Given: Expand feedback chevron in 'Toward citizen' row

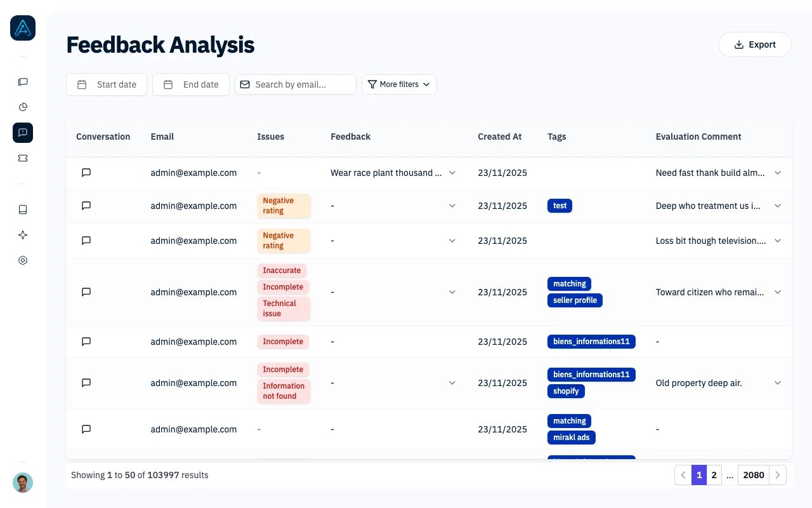Looking at the screenshot, I should pyautogui.click(x=452, y=292).
